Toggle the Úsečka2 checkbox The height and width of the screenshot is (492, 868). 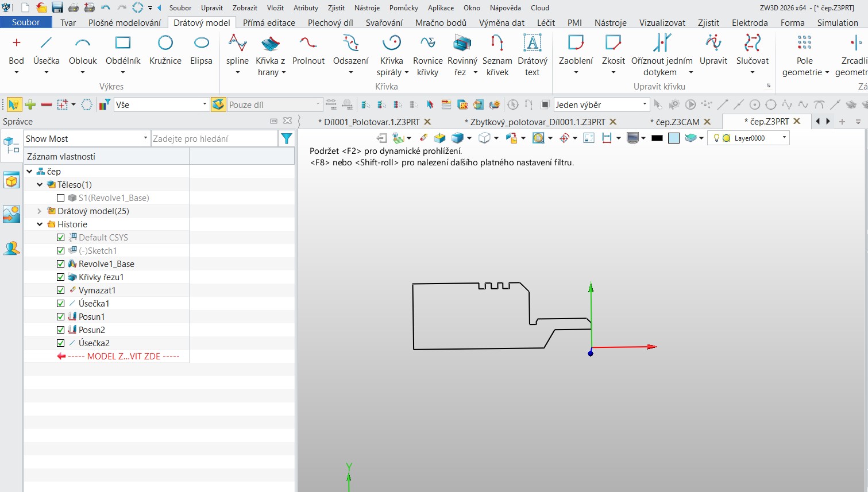[x=61, y=343]
